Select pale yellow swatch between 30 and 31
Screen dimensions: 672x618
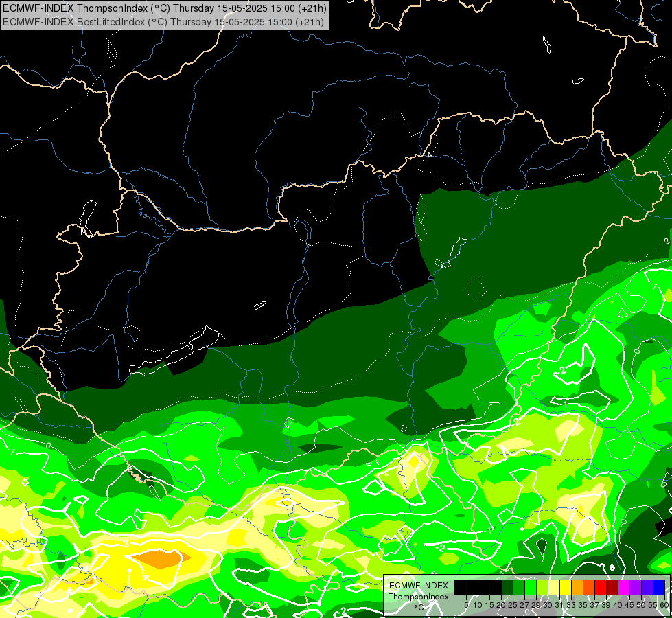point(554,588)
